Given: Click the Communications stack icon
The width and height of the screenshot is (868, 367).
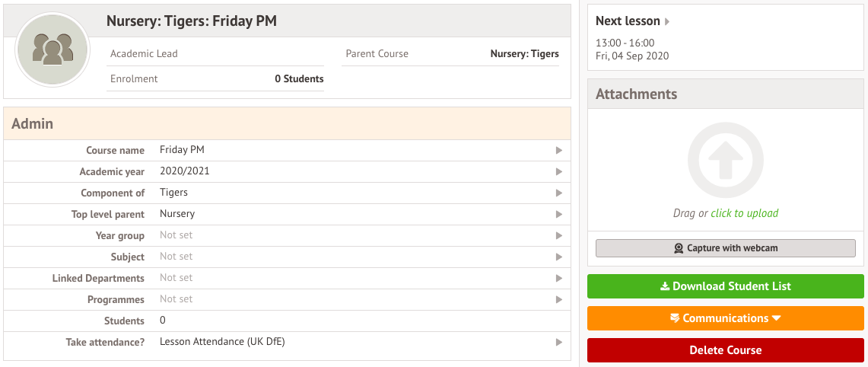Looking at the screenshot, I should tap(674, 318).
